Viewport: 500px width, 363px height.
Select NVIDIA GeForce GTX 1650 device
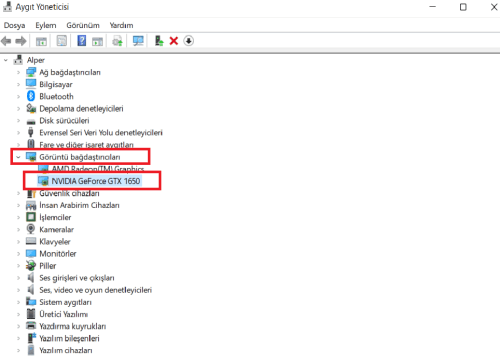96,181
